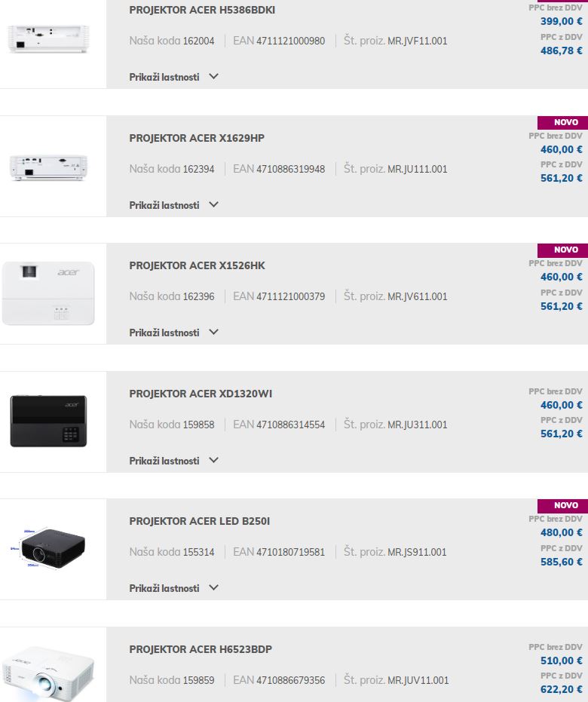Open the Acer X1629HP product image

(x=48, y=167)
